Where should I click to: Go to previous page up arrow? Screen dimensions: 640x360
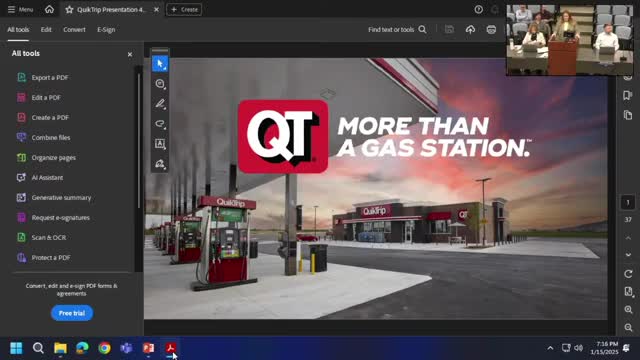coord(628,238)
